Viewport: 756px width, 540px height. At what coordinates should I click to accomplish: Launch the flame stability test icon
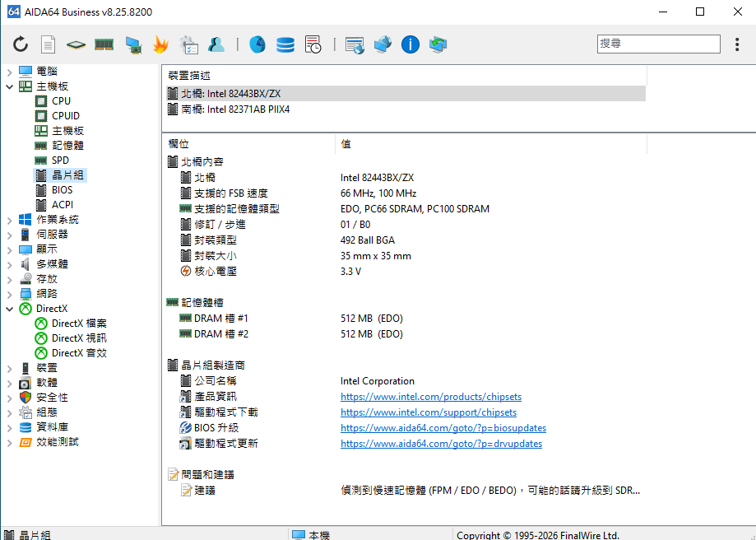tap(160, 44)
